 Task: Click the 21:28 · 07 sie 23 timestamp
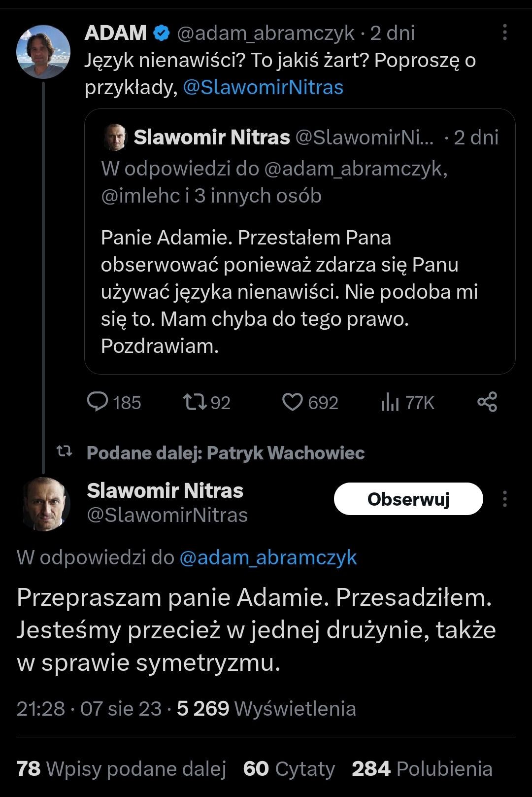[89, 708]
